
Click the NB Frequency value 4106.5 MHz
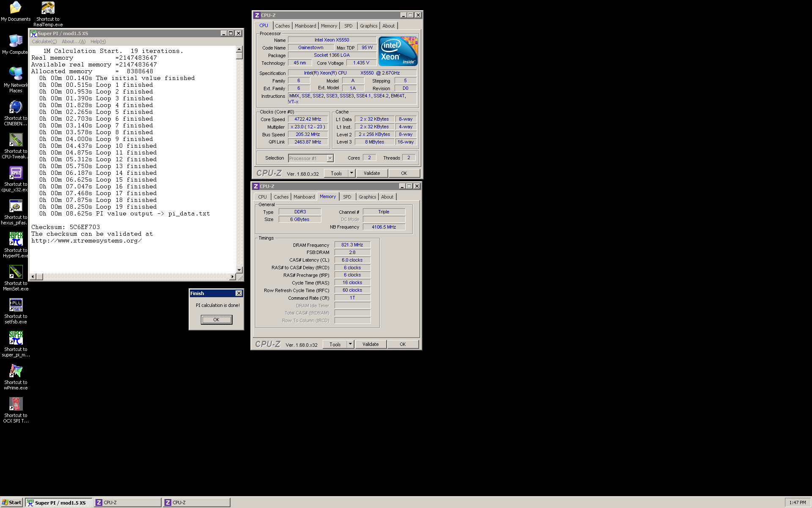384,227
